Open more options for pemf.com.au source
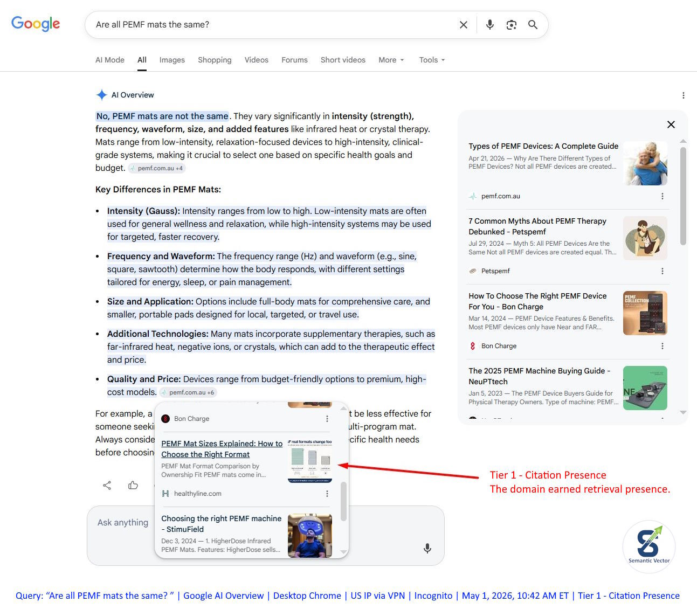 pos(663,196)
